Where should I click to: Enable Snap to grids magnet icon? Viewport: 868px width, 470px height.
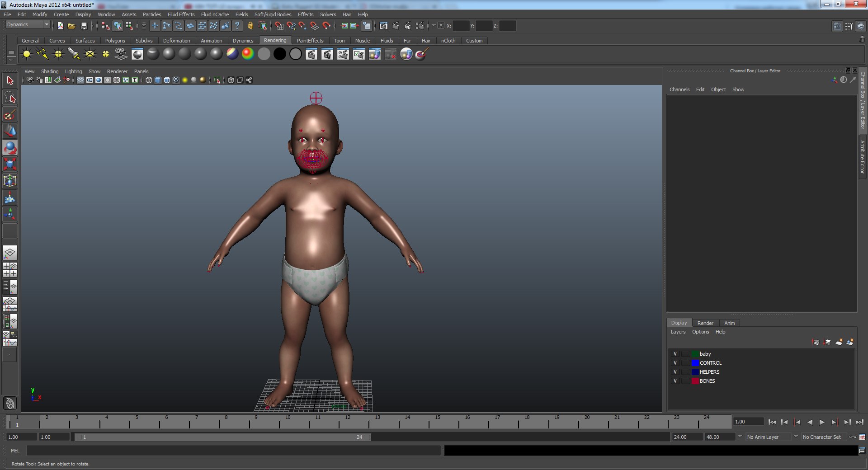click(279, 26)
